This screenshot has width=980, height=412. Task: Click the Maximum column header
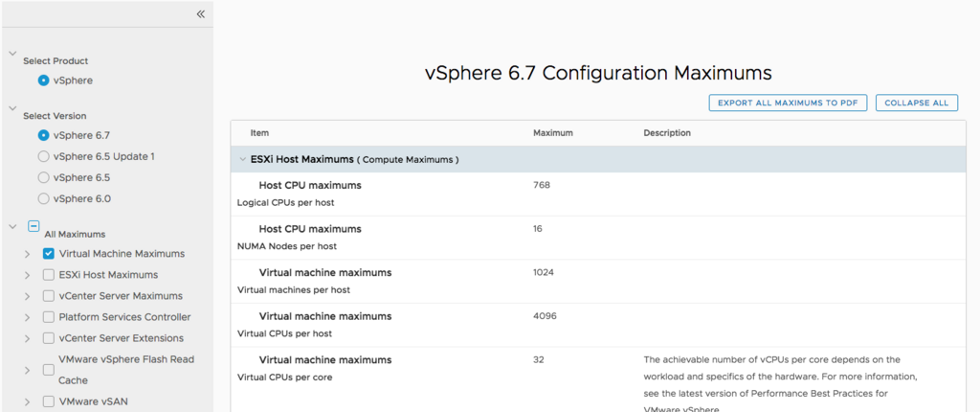tap(552, 133)
